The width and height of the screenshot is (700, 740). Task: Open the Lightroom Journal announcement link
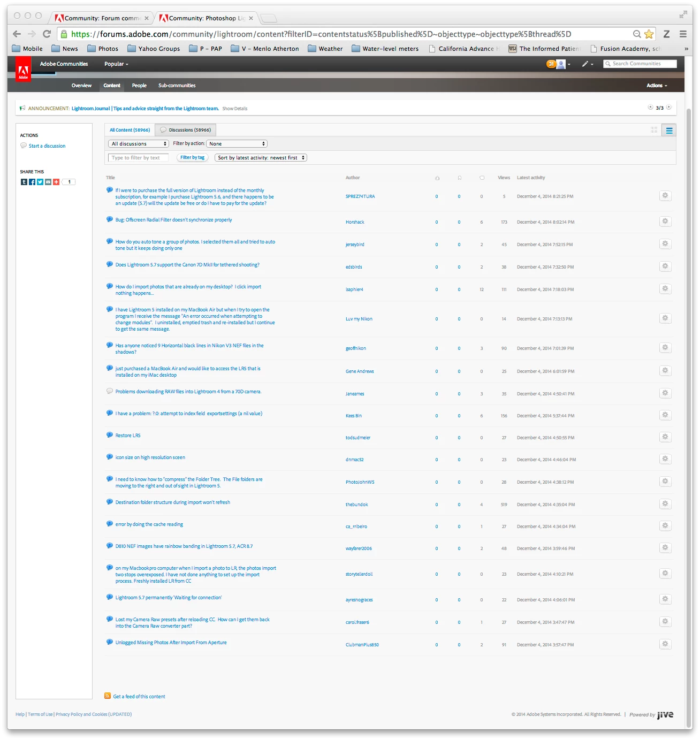(x=145, y=109)
